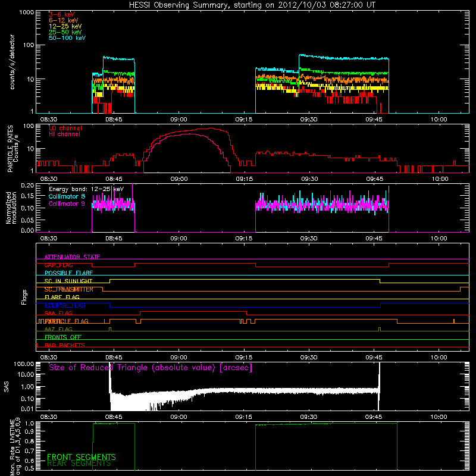The width and height of the screenshot is (476, 476).
Task: Click the ATTENUATOR_STATE flag label
Action: pyautogui.click(x=72, y=257)
